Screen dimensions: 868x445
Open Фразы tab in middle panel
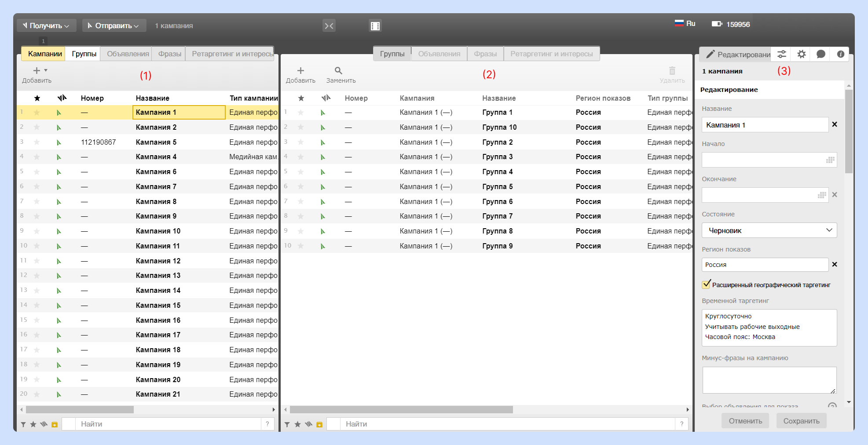[485, 54]
